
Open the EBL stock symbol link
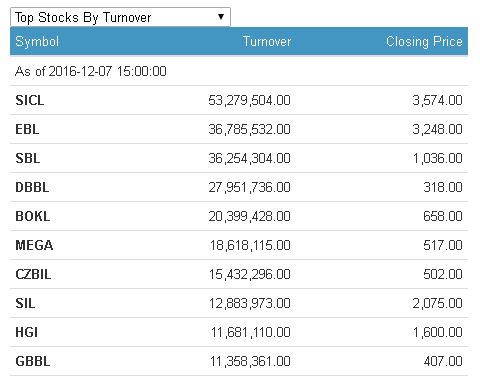pos(27,129)
